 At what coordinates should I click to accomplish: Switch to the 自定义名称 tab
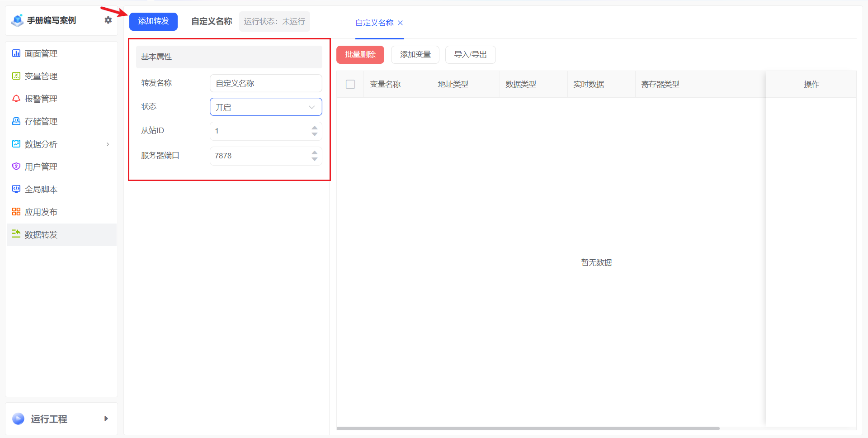(x=374, y=23)
